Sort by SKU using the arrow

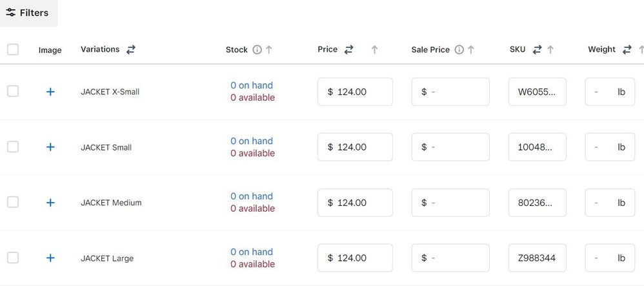(550, 50)
